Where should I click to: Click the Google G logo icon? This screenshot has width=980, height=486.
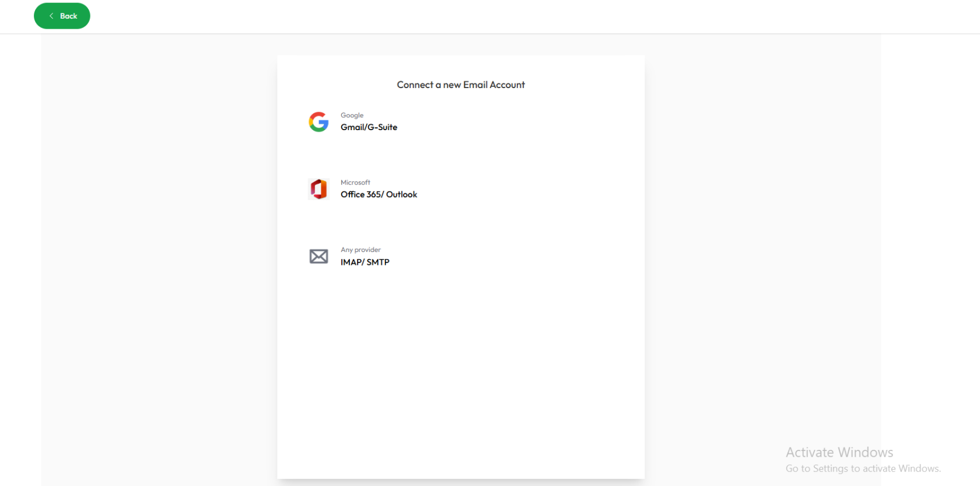point(318,122)
